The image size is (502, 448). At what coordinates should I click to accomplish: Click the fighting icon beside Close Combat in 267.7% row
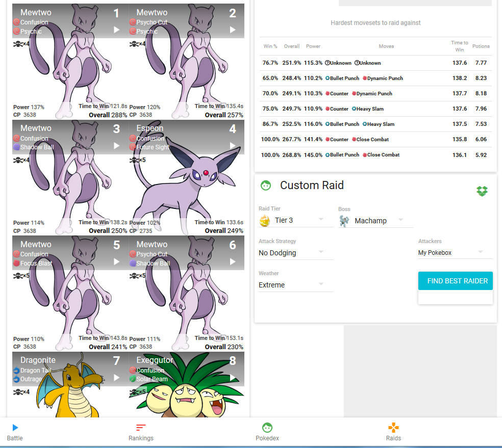tap(354, 140)
